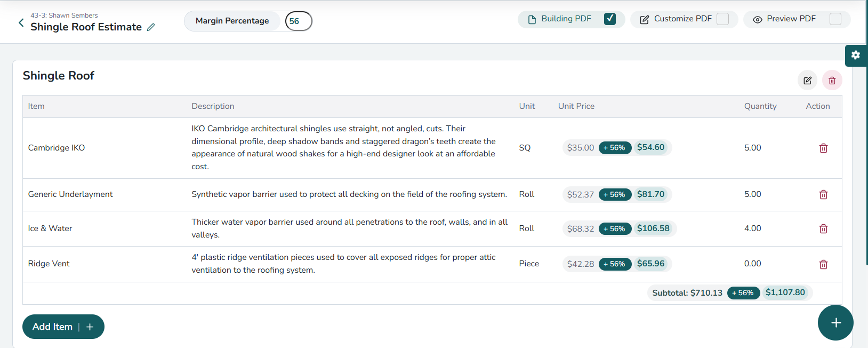Click the back arrow beside the estimate title
The width and height of the screenshot is (868, 348).
click(x=21, y=22)
